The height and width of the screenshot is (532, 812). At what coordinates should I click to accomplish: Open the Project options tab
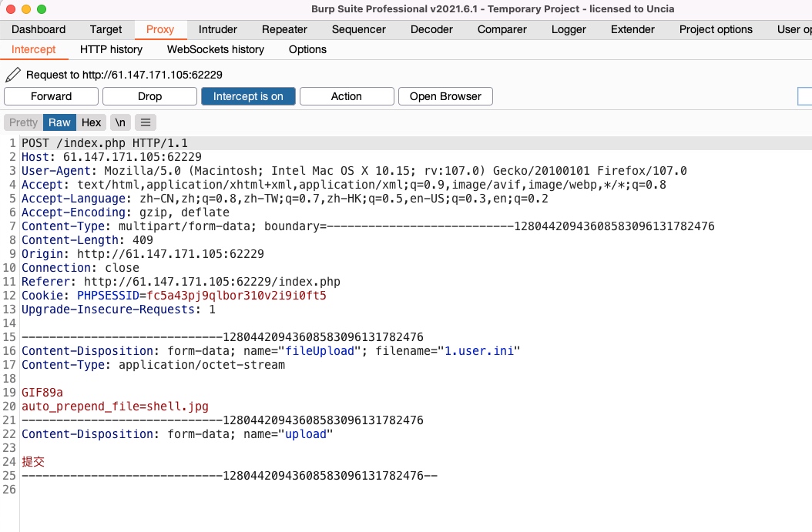tap(716, 29)
